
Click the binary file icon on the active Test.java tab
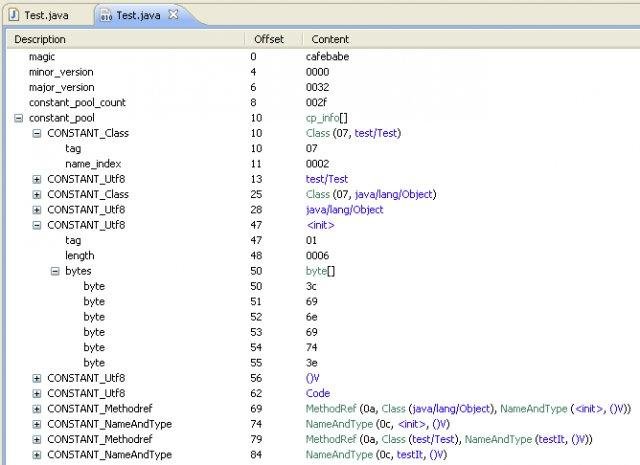(x=105, y=16)
